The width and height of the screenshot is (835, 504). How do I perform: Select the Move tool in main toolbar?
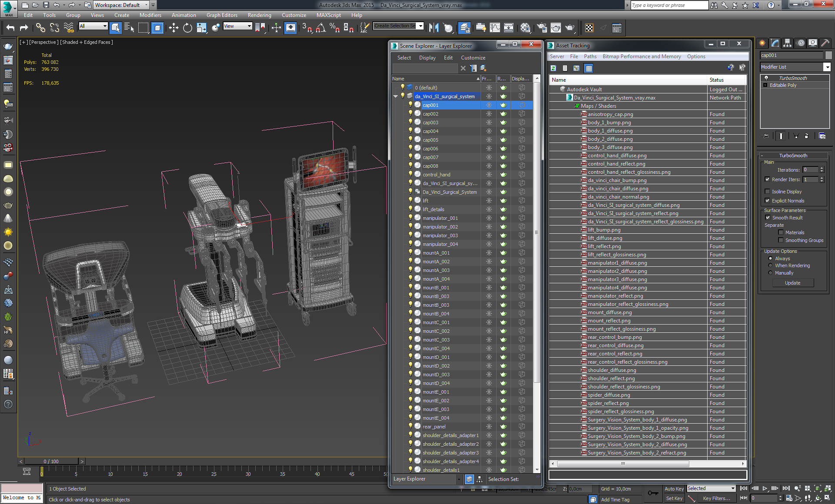click(174, 28)
